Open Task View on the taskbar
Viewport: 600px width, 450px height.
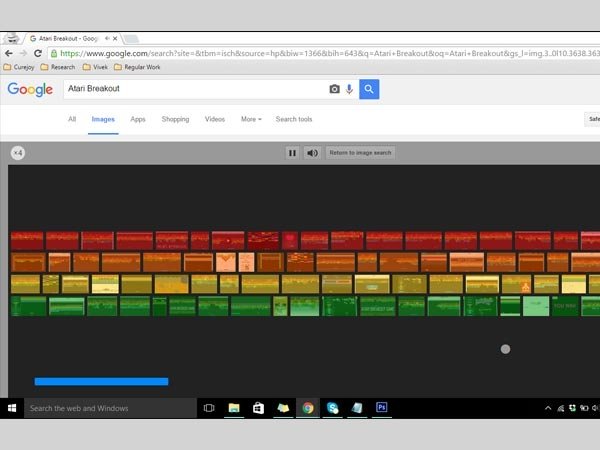pyautogui.click(x=209, y=408)
